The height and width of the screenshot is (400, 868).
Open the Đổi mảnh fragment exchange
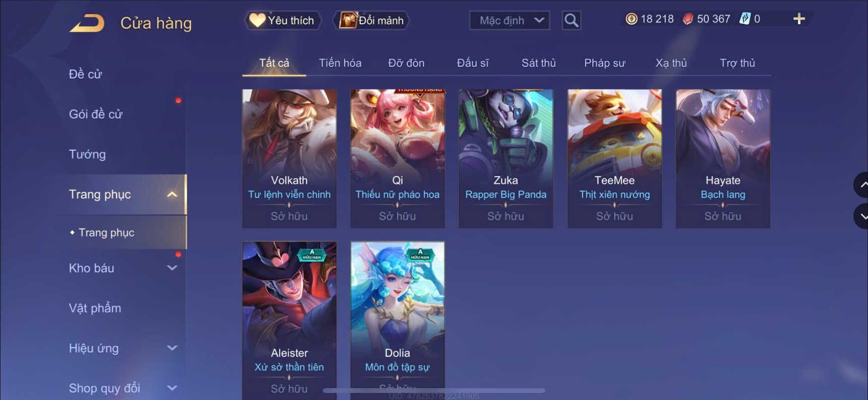(x=371, y=21)
